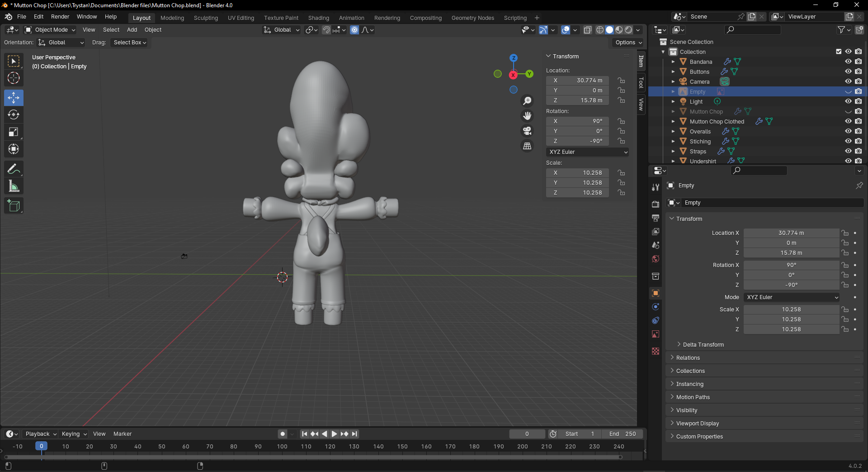Select the Annotate pencil tool
This screenshot has height=472, width=868.
[x=14, y=169]
